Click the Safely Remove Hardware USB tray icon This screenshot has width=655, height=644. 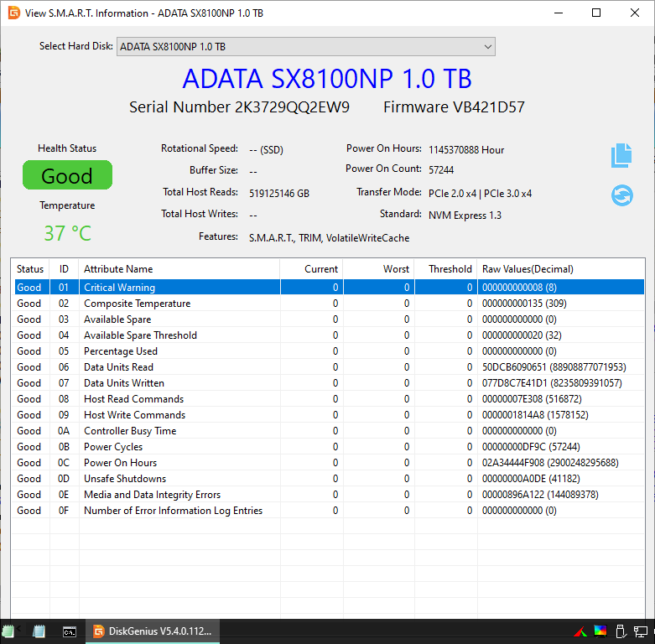point(621,631)
